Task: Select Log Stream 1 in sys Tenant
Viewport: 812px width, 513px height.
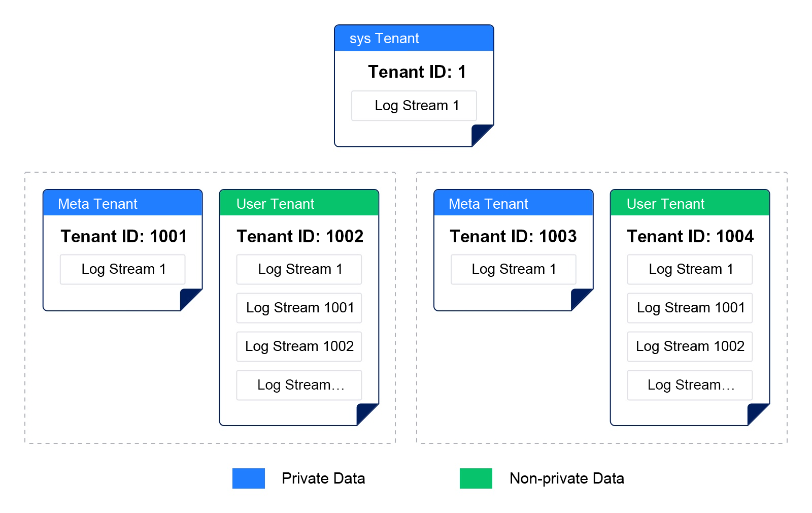Action: pyautogui.click(x=414, y=106)
